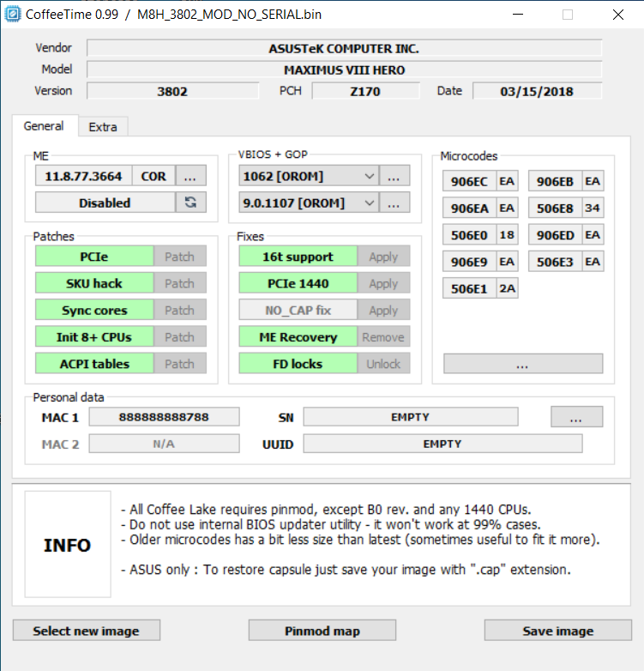
Task: Select microcode 906E9 entry
Action: 470,262
